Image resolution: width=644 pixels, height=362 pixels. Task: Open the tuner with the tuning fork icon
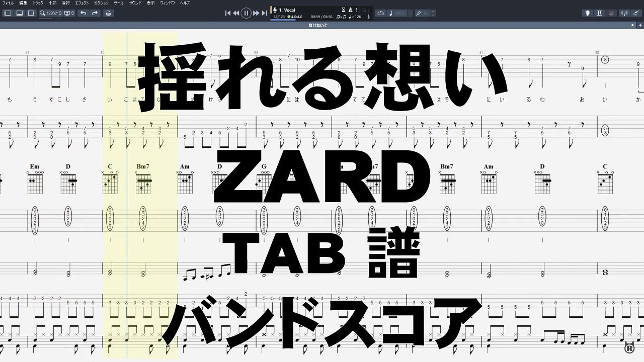(x=419, y=13)
